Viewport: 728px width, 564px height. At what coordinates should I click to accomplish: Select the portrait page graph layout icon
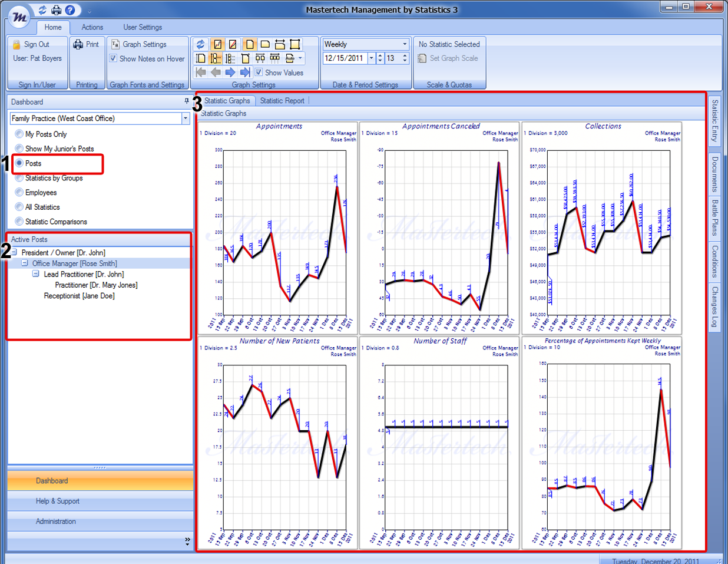(x=250, y=44)
